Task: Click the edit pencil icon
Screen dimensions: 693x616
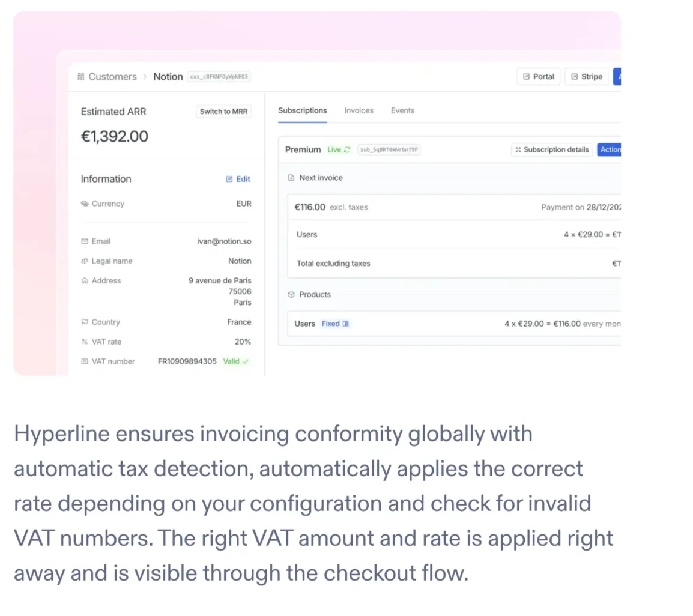Action: pos(229,179)
